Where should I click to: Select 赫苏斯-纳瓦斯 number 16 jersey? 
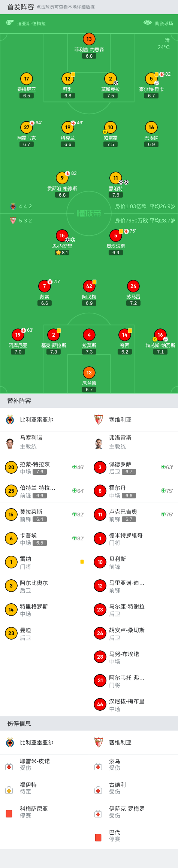(x=160, y=335)
